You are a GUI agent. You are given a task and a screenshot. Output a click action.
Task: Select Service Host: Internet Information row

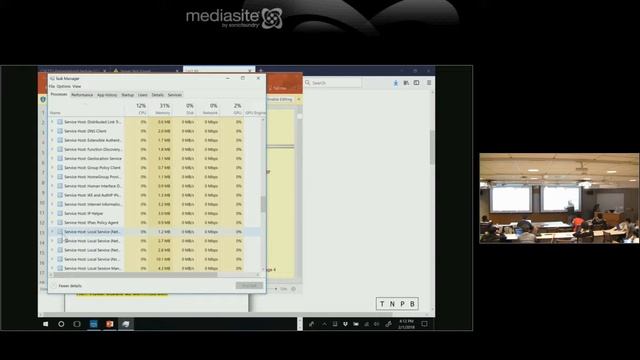pos(154,204)
